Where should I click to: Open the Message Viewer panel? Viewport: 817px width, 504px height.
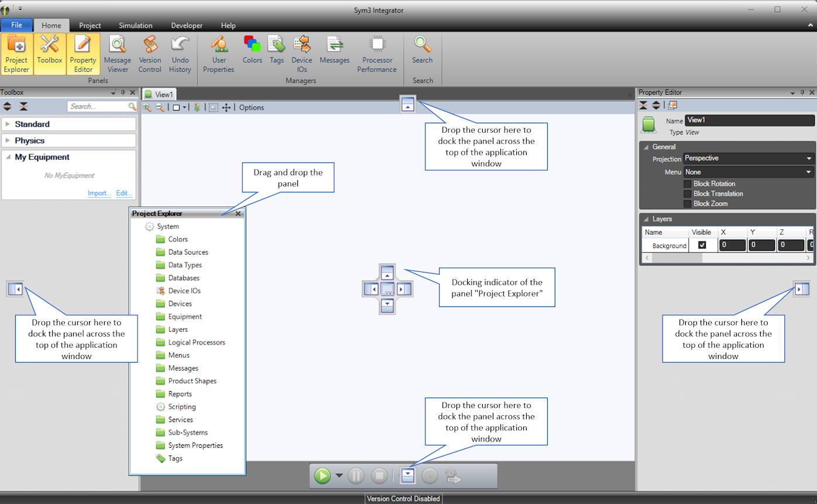[x=117, y=54]
